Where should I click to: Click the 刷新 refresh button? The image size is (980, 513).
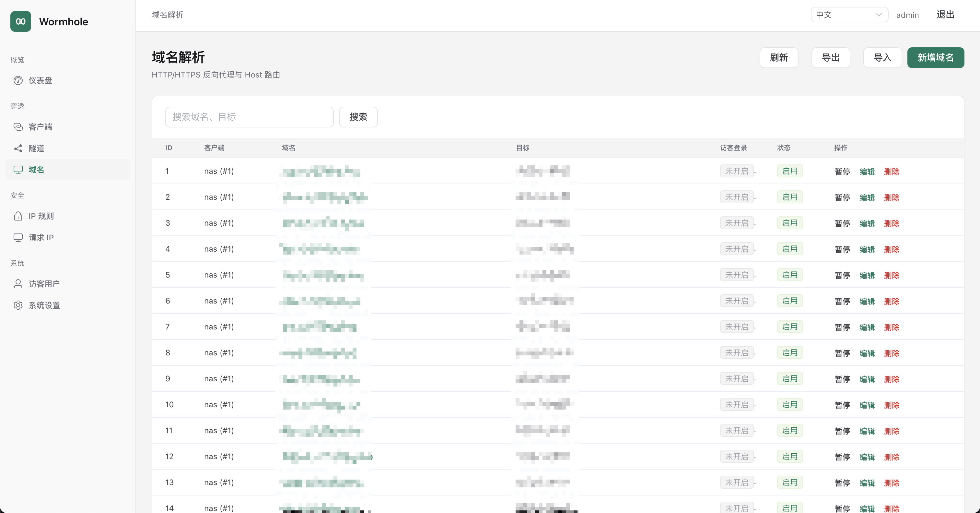click(779, 57)
